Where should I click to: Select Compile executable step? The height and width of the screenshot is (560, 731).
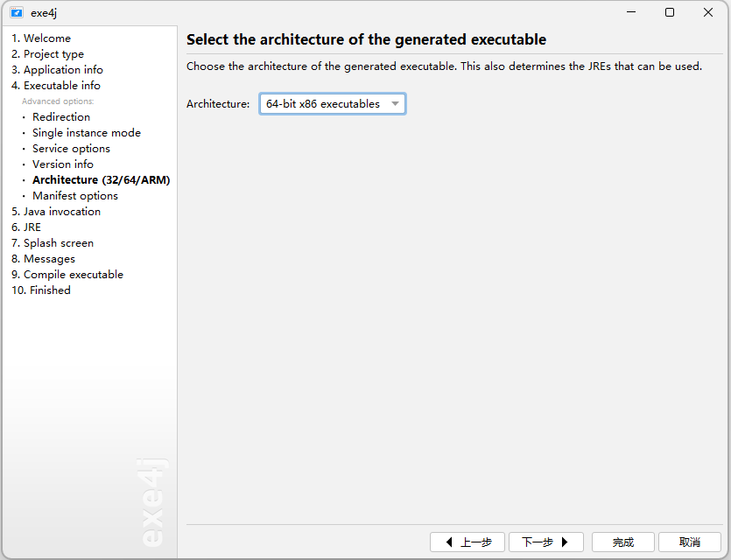[x=67, y=275]
